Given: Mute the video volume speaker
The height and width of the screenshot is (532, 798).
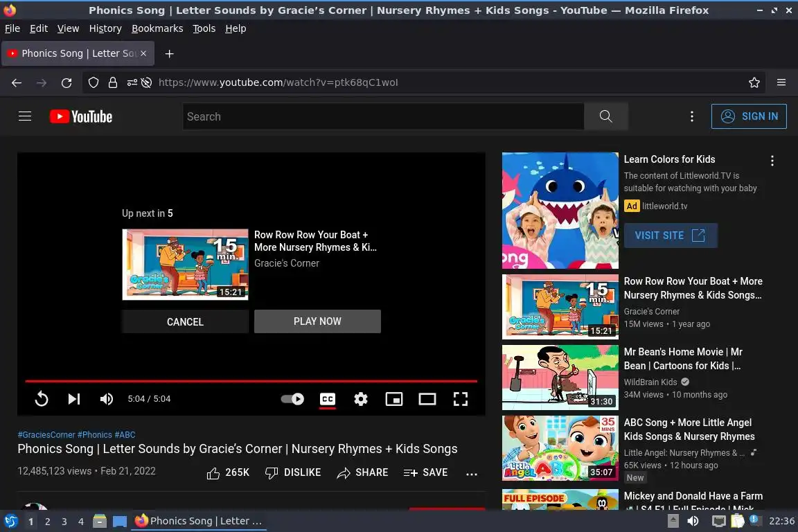Looking at the screenshot, I should pos(107,399).
